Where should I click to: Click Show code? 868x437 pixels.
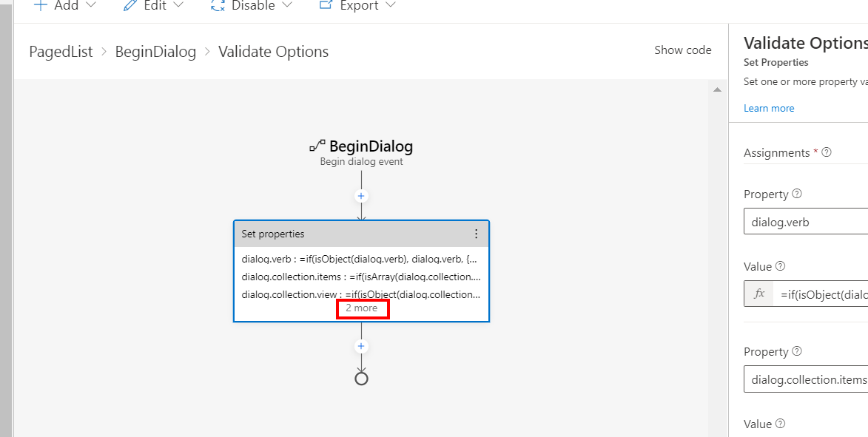682,50
